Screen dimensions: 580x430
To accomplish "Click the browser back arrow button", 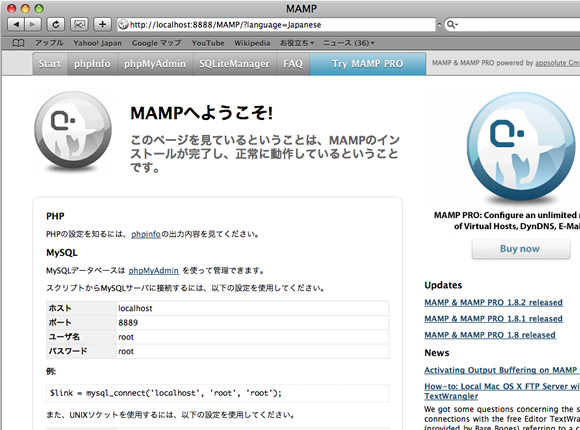I will pos(16,25).
